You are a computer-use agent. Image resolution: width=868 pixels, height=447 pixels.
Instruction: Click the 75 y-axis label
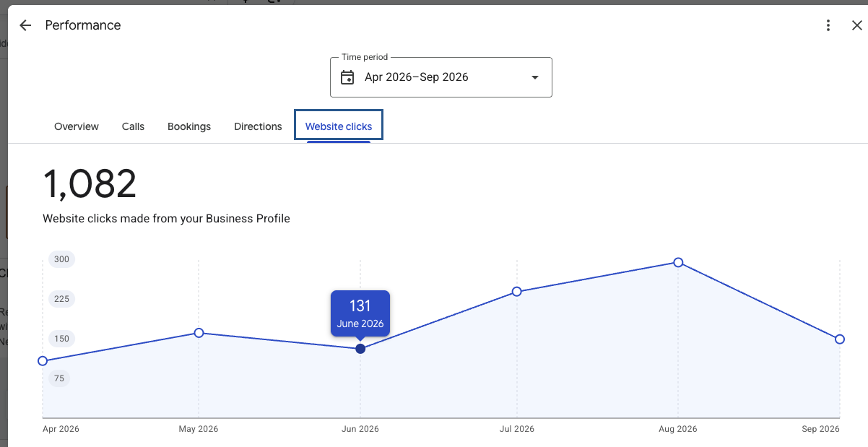coord(59,378)
